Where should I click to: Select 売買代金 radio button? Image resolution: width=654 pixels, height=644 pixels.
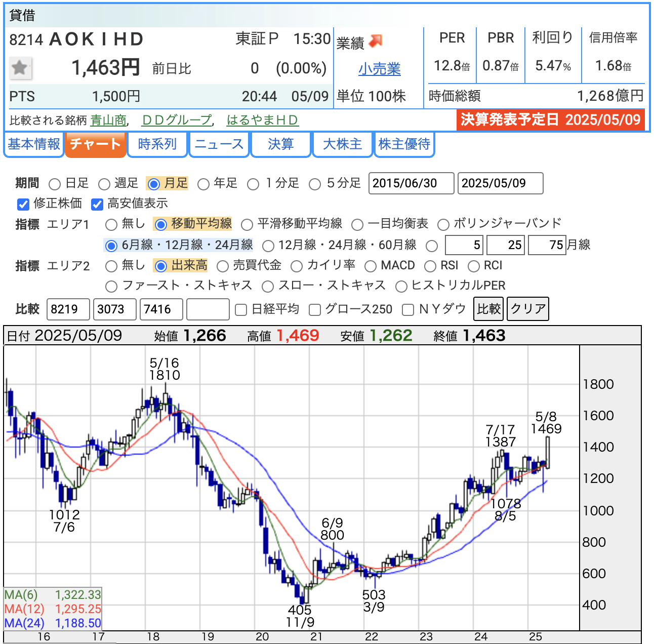pyautogui.click(x=222, y=266)
